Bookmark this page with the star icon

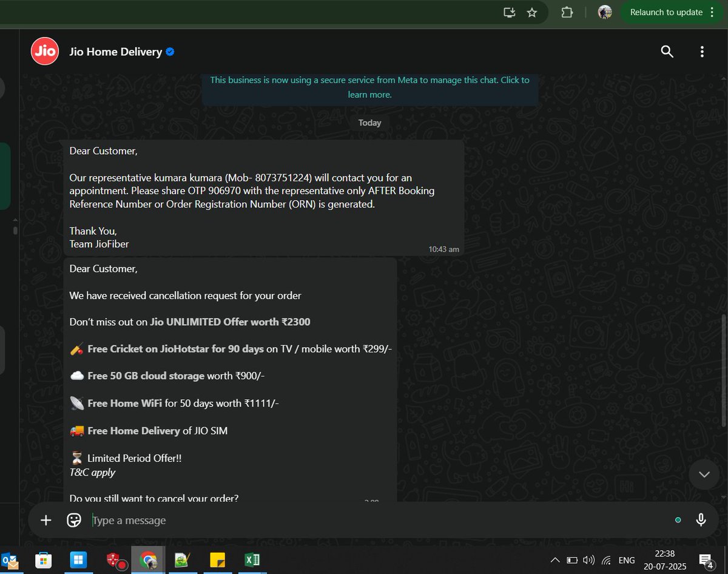pos(532,12)
